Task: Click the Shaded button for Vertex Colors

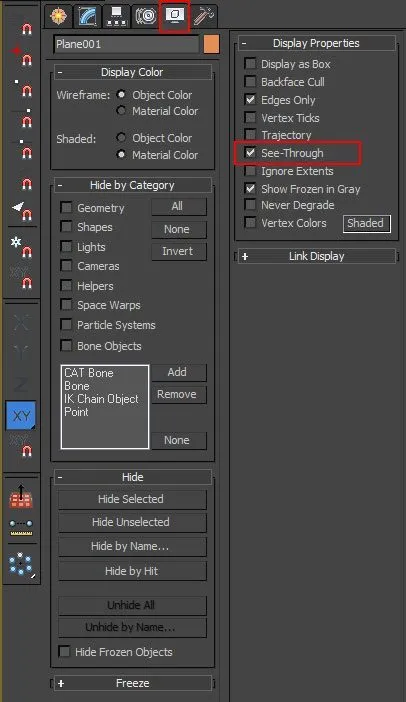Action: tap(367, 223)
